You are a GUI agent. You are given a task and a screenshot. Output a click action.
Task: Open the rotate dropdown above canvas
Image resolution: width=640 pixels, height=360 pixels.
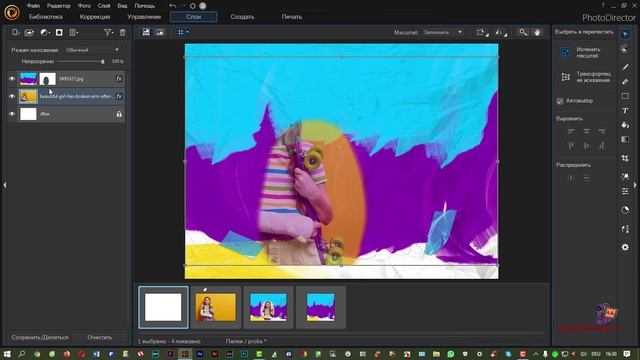tap(483, 32)
